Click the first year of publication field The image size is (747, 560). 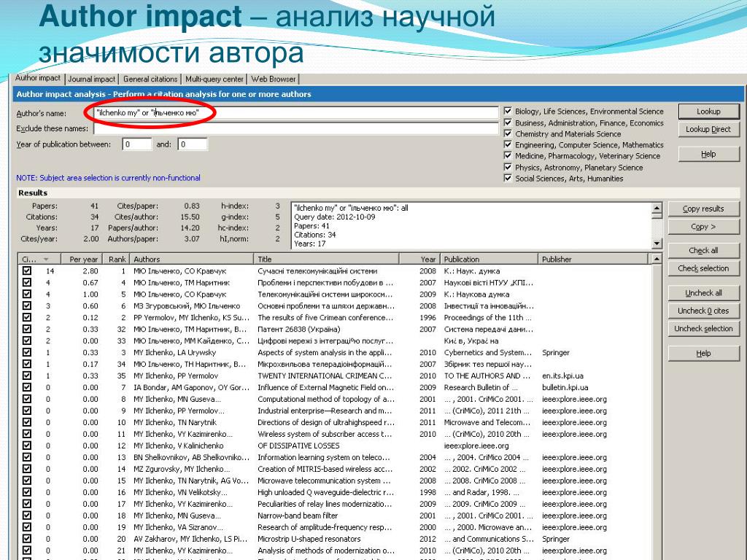click(137, 144)
